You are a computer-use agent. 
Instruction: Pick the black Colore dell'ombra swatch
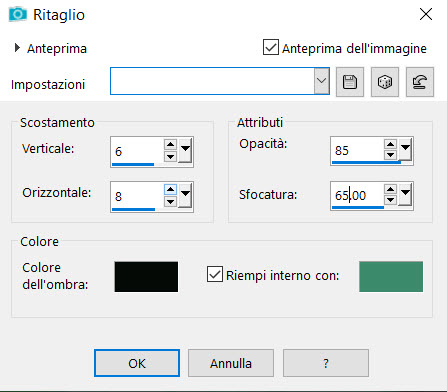(146, 277)
